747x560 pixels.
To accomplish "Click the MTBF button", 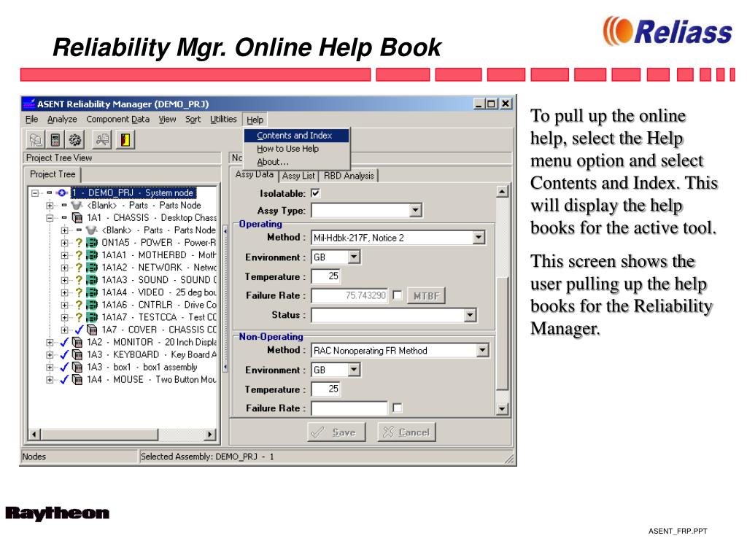I will click(x=426, y=296).
